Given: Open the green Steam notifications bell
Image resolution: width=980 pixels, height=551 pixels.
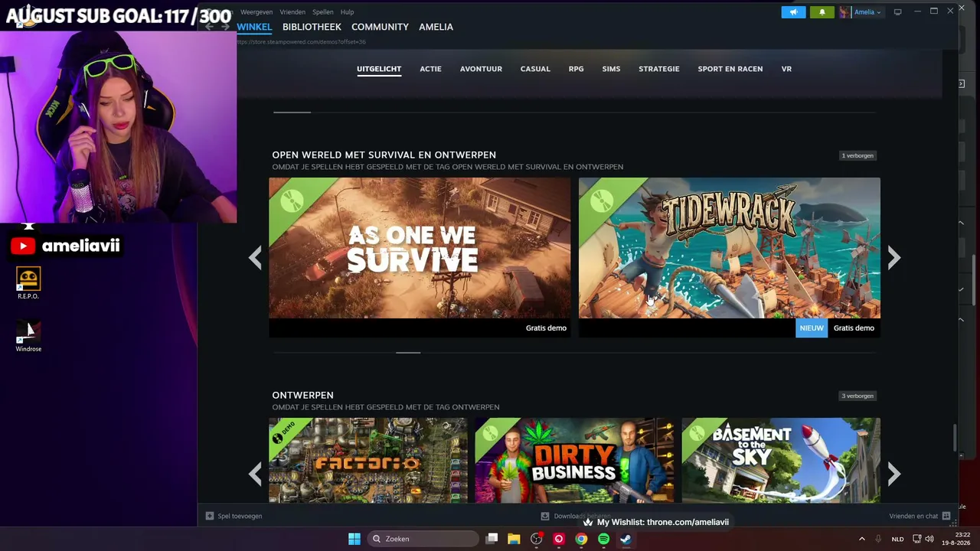Looking at the screenshot, I should [x=822, y=12].
